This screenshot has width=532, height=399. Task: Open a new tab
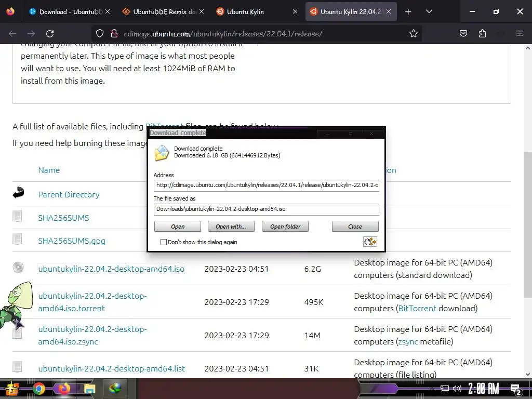click(x=408, y=12)
